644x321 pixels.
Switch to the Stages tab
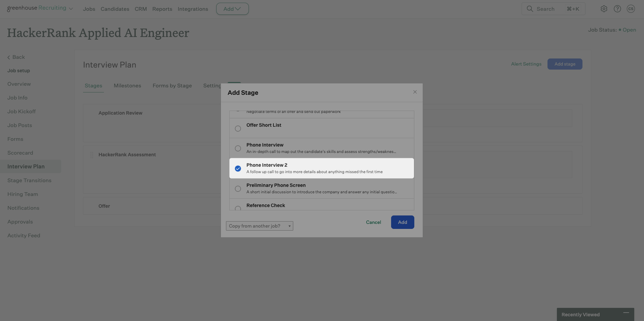[x=93, y=86]
